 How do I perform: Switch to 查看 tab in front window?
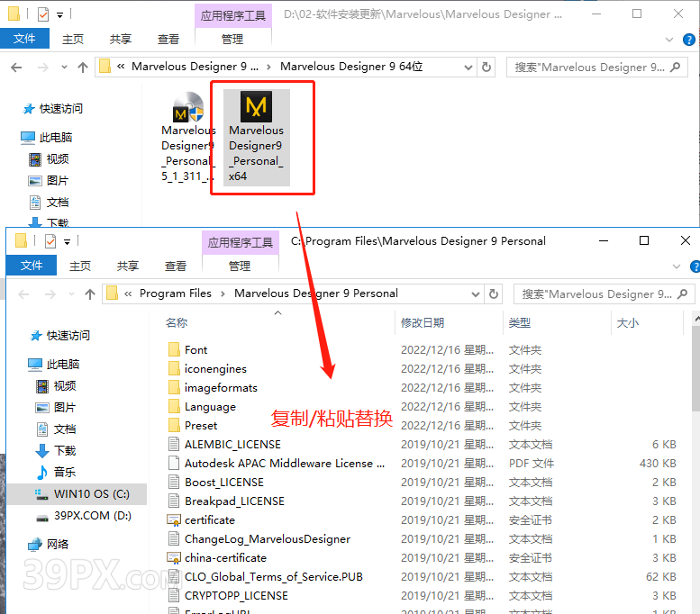tap(175, 266)
